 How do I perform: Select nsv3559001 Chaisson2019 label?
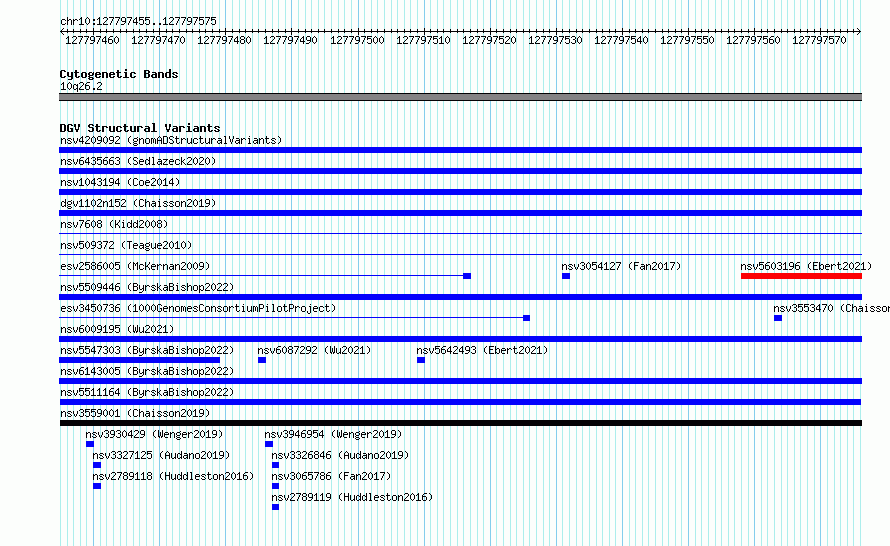pyautogui.click(x=135, y=413)
